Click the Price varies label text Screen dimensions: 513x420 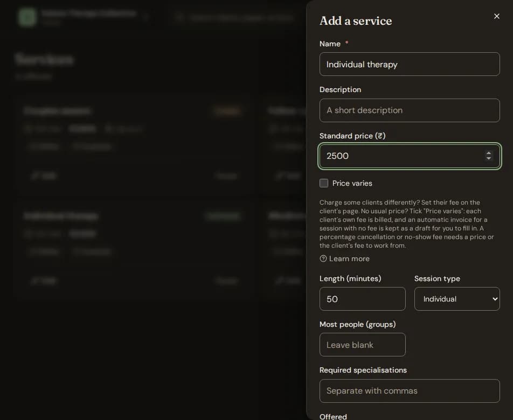pos(352,183)
